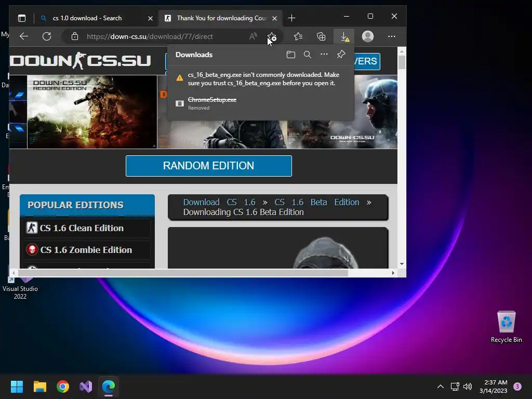Click the Reborn Edition banner image
This screenshot has height=399, width=532.
(92, 112)
